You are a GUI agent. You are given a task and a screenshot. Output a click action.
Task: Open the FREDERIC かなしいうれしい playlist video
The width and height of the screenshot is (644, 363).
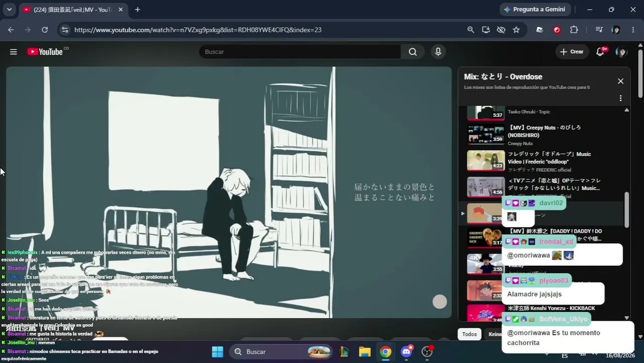(544, 188)
